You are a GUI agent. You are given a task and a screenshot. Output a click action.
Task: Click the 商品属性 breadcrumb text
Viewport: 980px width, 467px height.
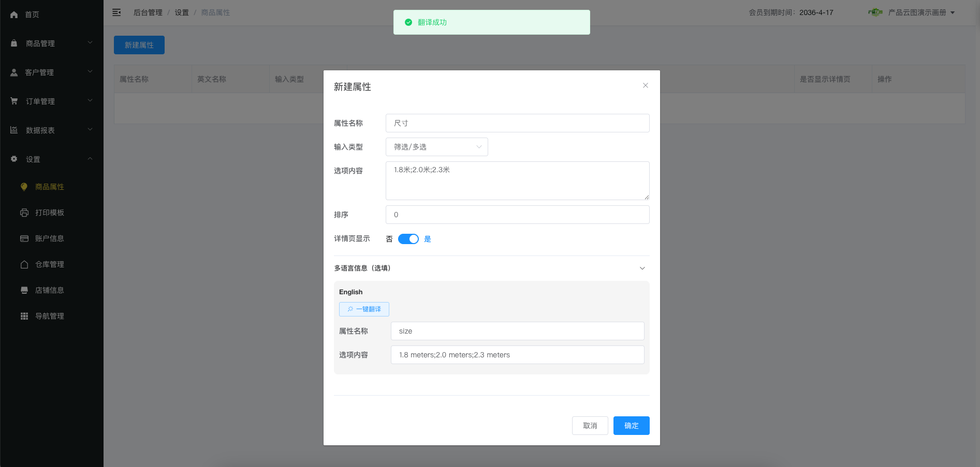[x=215, y=12]
